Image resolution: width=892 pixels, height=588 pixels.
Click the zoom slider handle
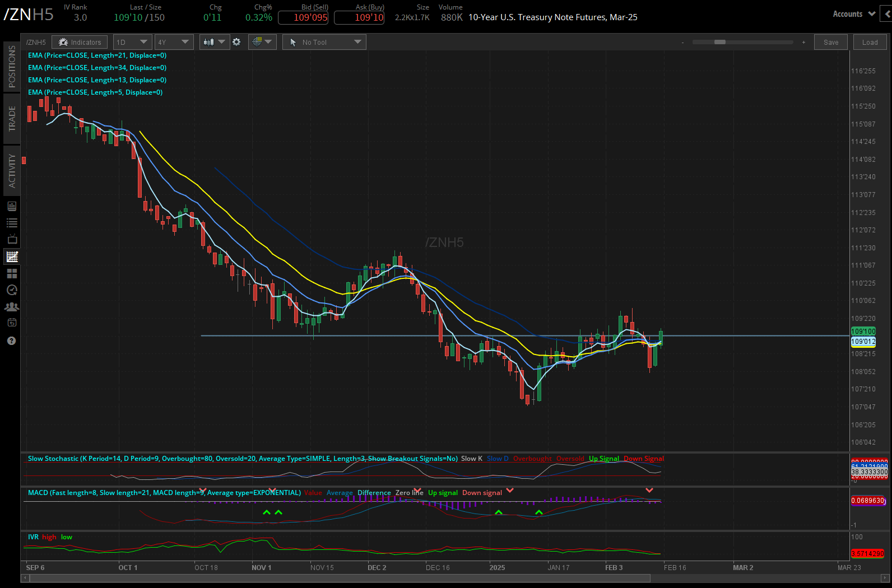click(x=720, y=42)
